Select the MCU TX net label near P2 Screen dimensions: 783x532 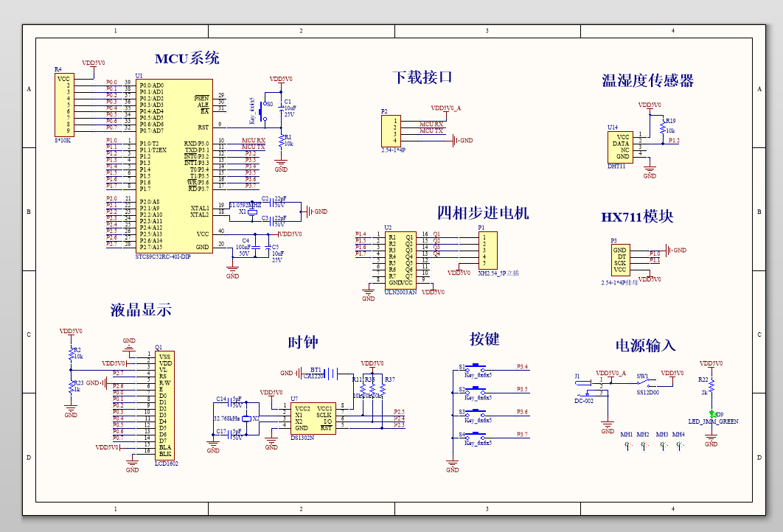point(431,130)
